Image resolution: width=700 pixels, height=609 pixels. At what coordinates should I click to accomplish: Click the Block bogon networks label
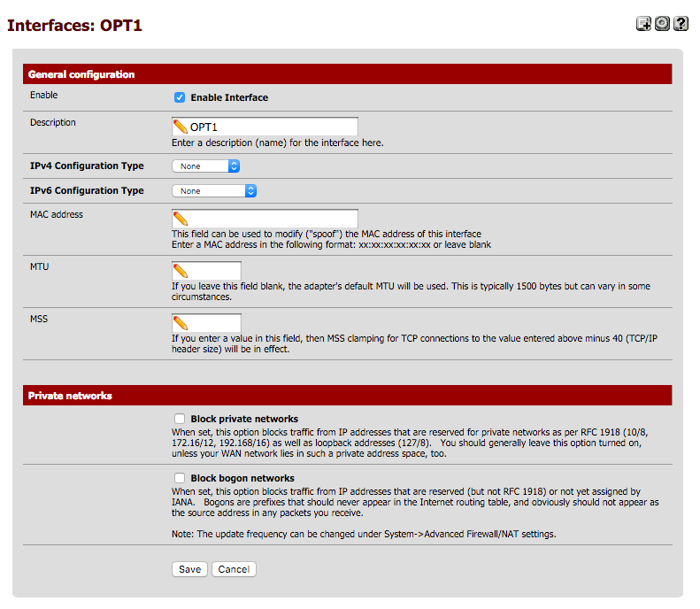(242, 478)
